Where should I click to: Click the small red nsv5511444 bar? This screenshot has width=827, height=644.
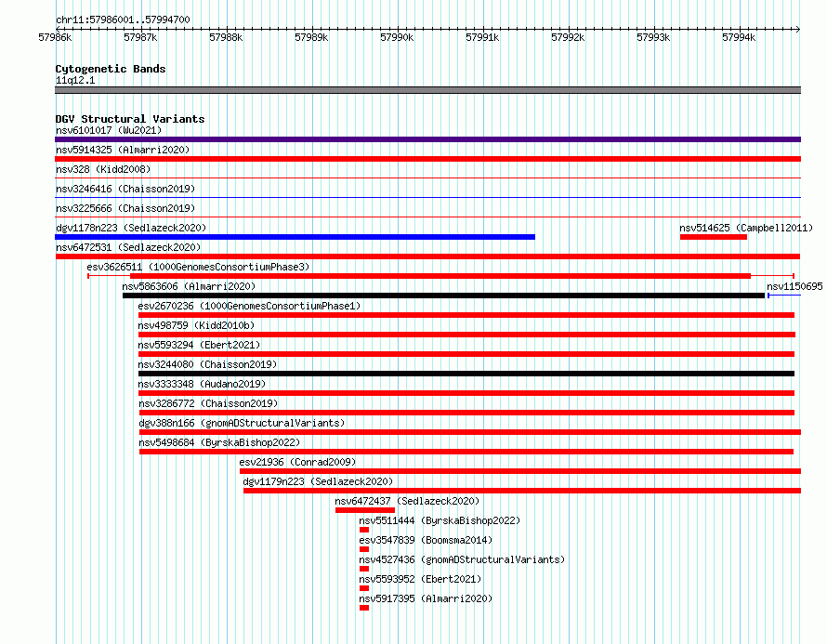pyautogui.click(x=364, y=530)
